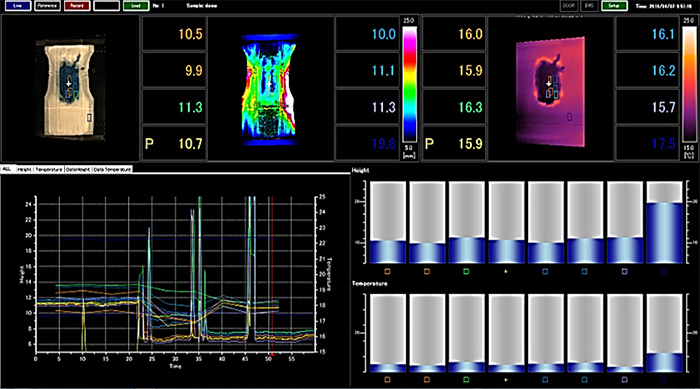Select the rainbow height map image
Screen dimensions: 700x389
[270, 89]
